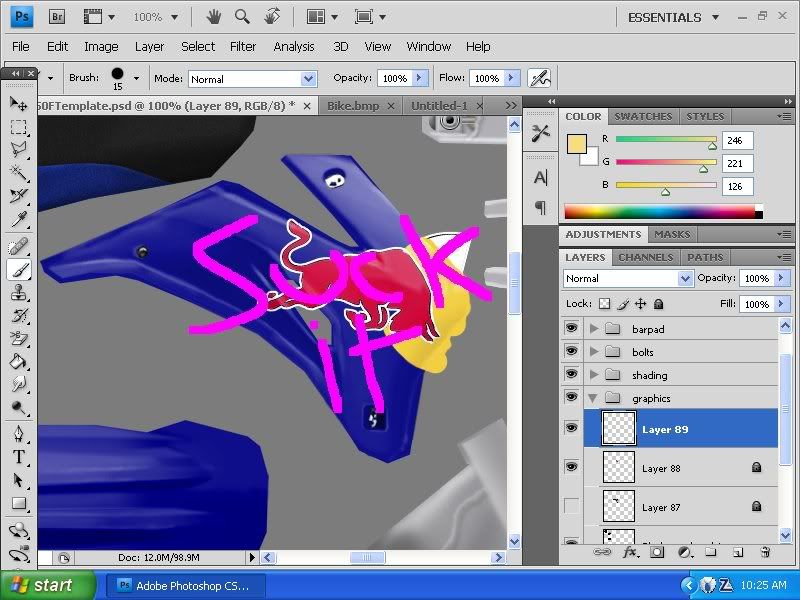Select the Paint Bucket tool
The width and height of the screenshot is (800, 600).
point(18,362)
